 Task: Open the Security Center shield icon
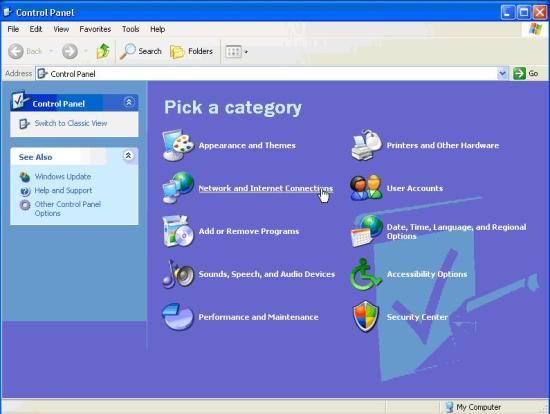click(x=365, y=317)
